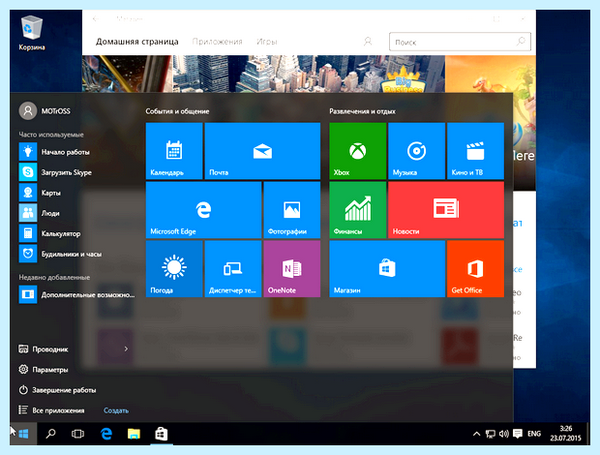The width and height of the screenshot is (600, 455).
Task: Click the Store search magnifier icon
Action: [521, 41]
